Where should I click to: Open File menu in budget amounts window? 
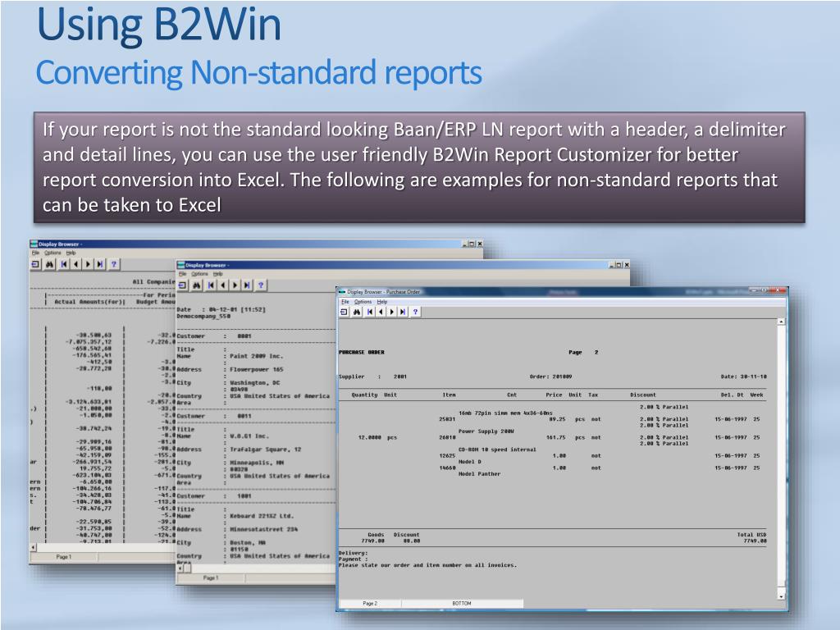(x=35, y=253)
